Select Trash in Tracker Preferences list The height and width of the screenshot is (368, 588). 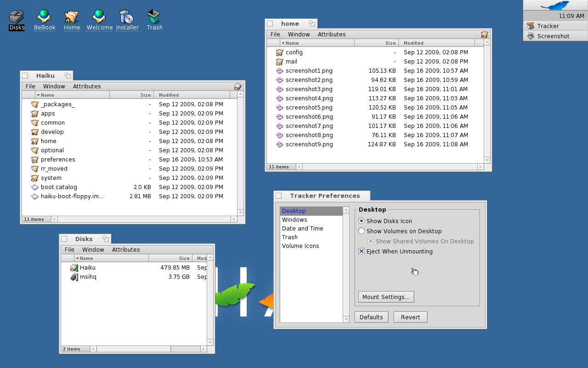(311, 237)
